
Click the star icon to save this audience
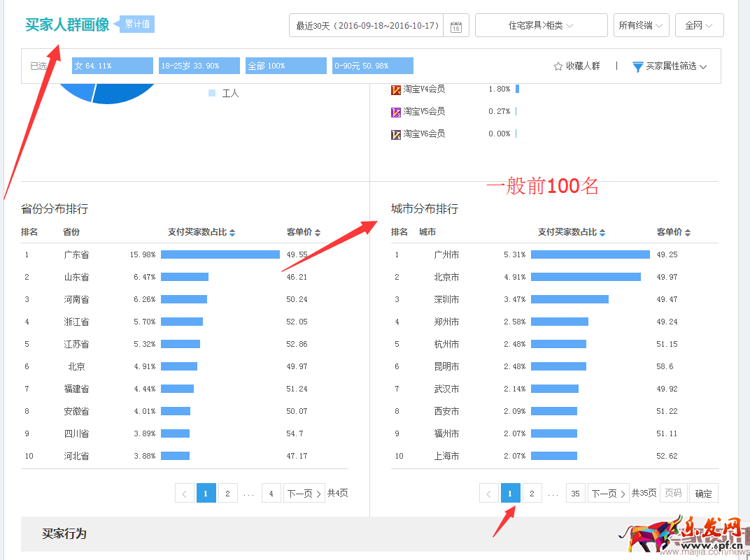[558, 66]
